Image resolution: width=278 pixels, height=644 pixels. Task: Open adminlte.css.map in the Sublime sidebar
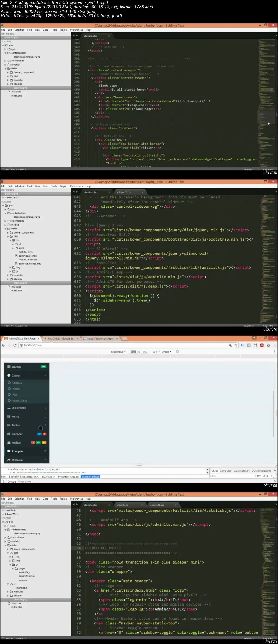(28, 256)
